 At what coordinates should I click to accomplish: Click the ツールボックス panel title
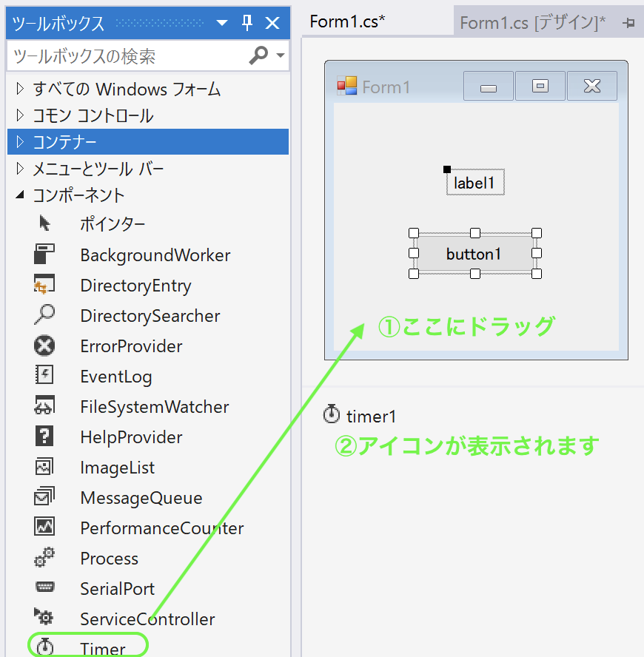tap(58, 23)
